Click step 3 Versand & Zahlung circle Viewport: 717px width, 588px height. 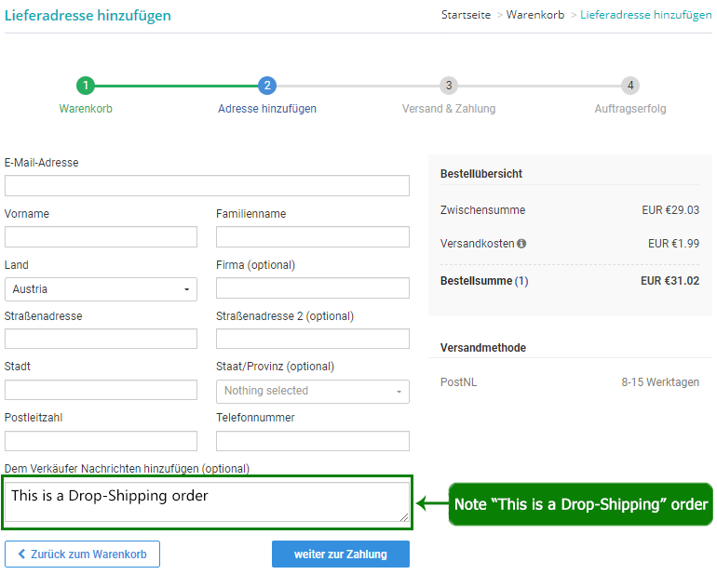pyautogui.click(x=449, y=86)
